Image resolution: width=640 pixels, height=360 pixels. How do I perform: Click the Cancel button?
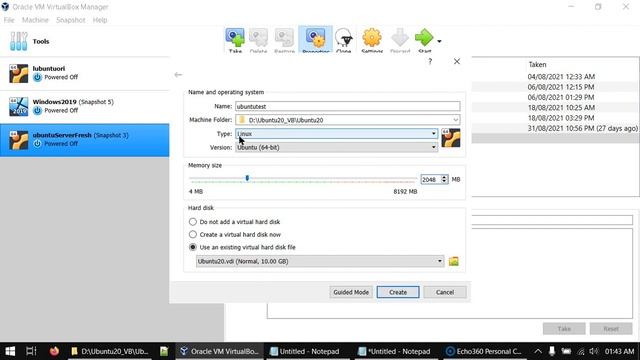[445, 292]
